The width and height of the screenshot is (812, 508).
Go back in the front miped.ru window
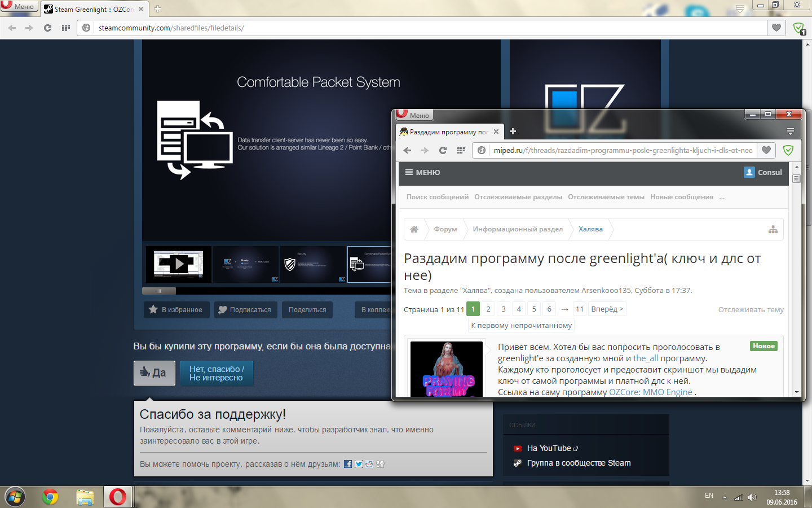(408, 150)
